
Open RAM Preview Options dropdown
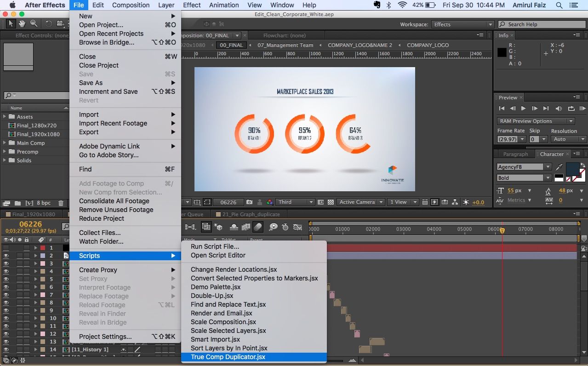536,121
